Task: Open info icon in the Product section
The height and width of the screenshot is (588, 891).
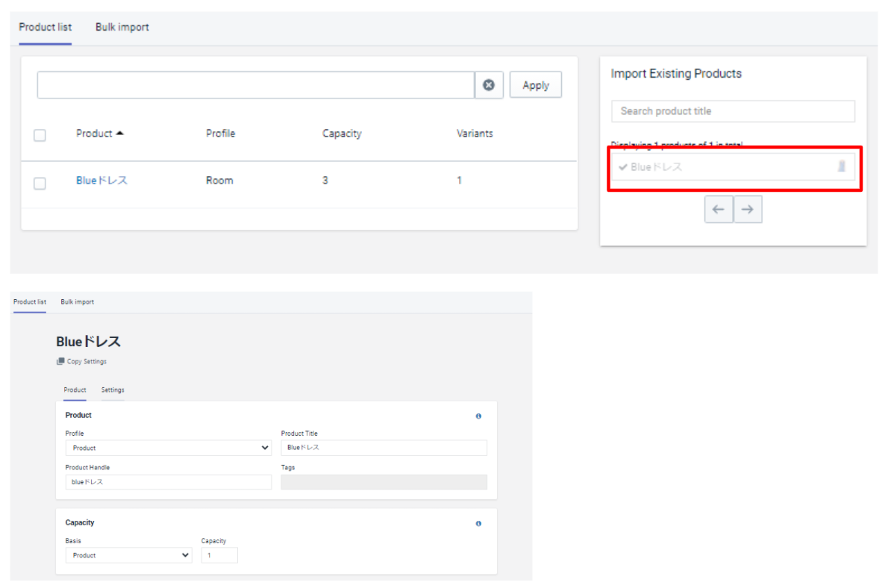Action: (478, 416)
